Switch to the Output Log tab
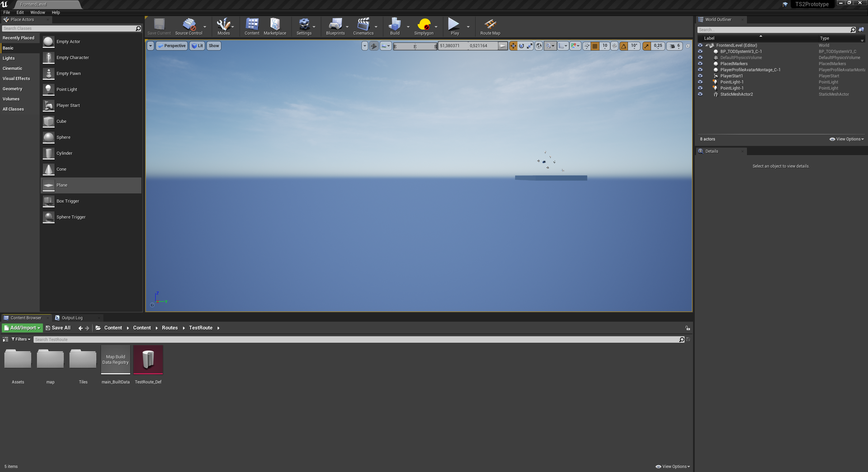Image resolution: width=868 pixels, height=472 pixels. coord(72,318)
